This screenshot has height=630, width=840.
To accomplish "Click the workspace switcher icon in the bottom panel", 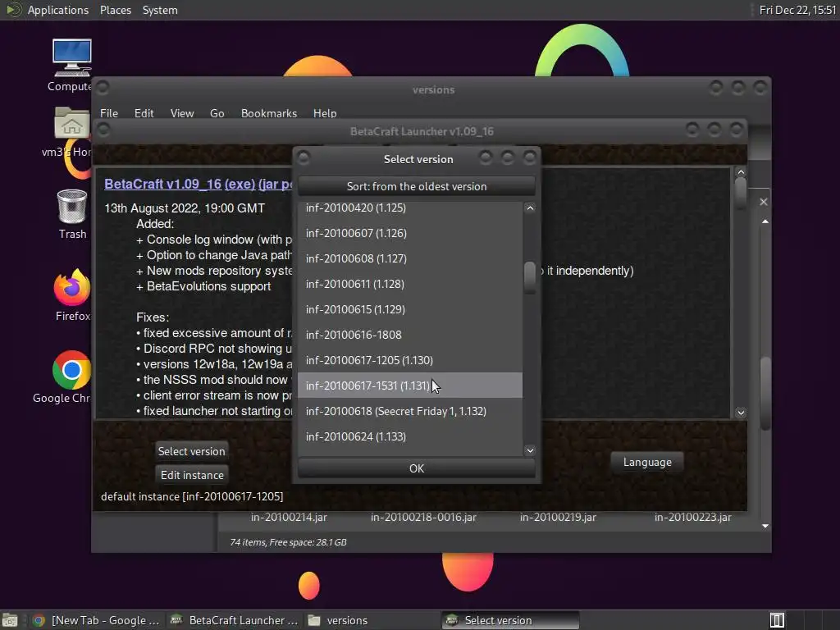I will [x=777, y=620].
